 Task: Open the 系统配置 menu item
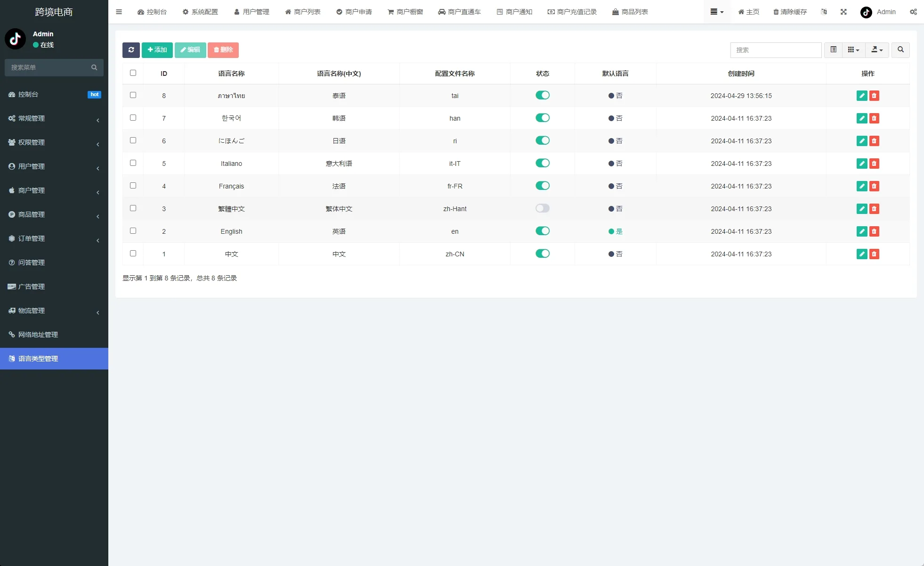pos(200,12)
